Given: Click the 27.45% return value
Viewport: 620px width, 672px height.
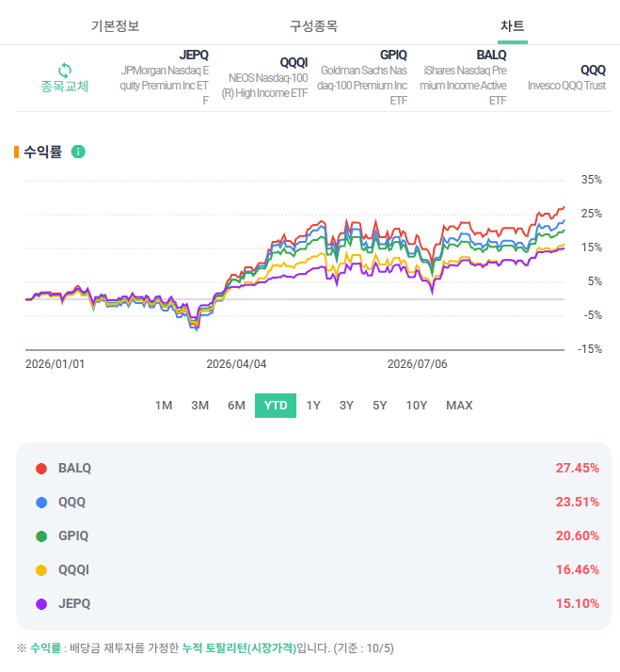Looking at the screenshot, I should (x=577, y=468).
